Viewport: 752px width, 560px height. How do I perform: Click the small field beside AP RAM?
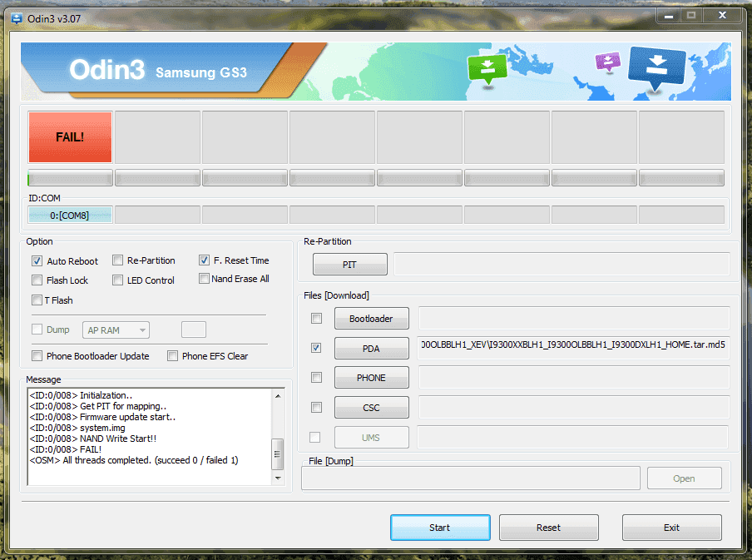pyautogui.click(x=194, y=330)
